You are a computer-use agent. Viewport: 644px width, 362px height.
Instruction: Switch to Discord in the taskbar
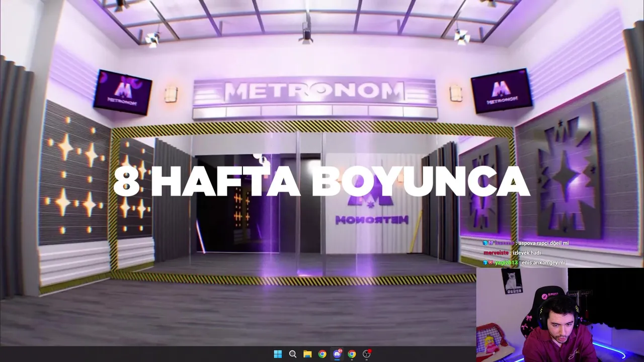point(337,354)
